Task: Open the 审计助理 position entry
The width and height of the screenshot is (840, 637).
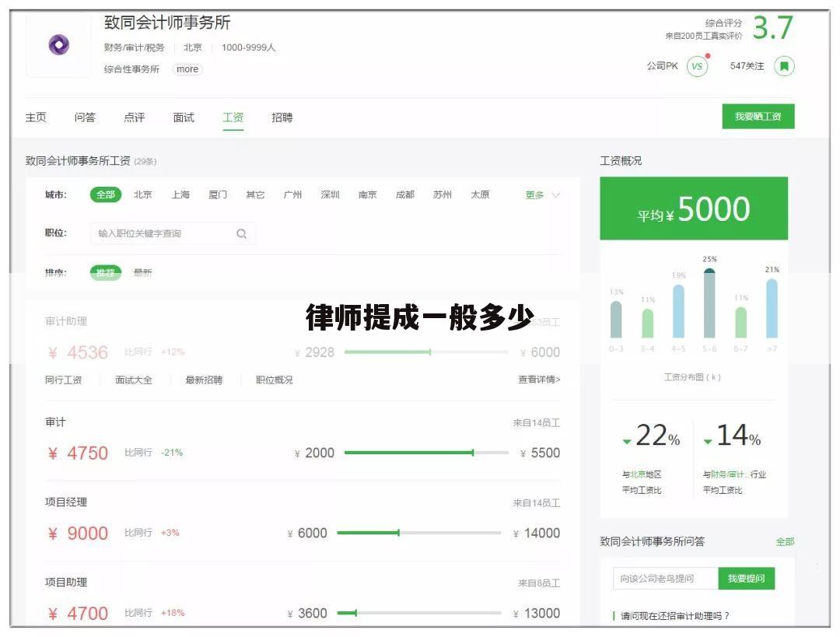Action: click(66, 321)
